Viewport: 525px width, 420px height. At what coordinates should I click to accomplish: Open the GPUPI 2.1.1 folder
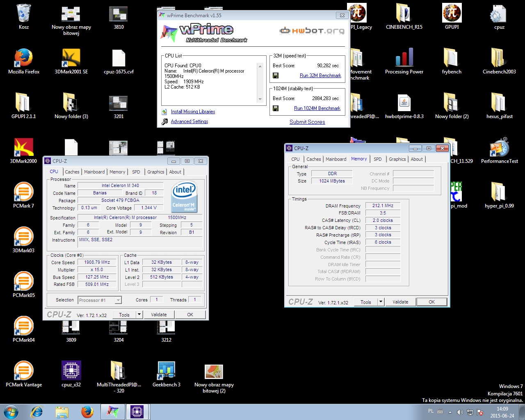pos(24,106)
